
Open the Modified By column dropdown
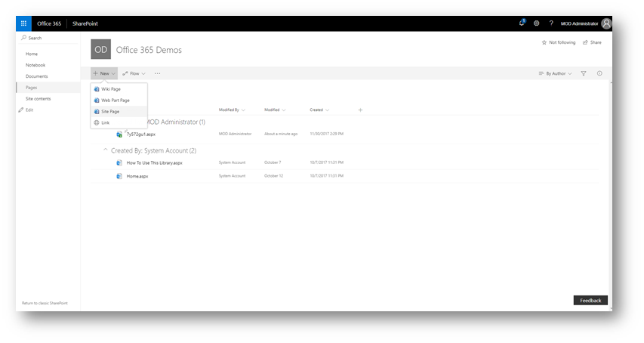(232, 110)
